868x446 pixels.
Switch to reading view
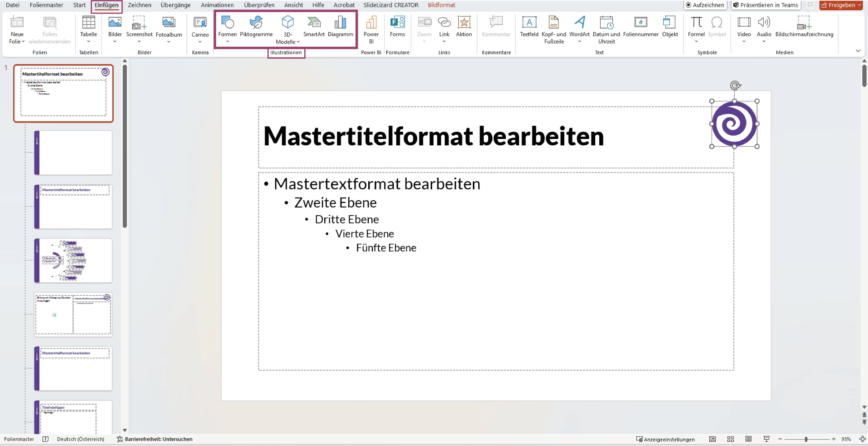748,439
